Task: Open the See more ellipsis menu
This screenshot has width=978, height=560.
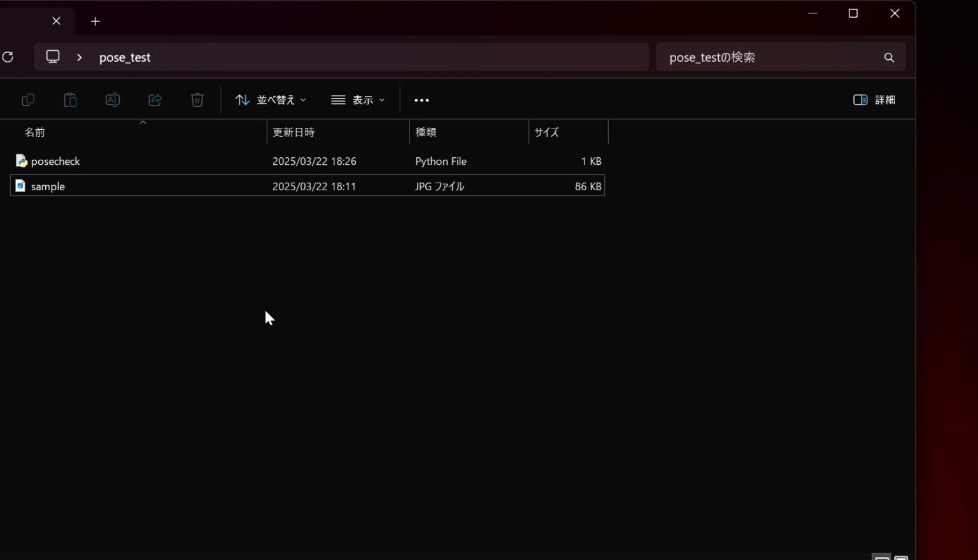Action: [422, 100]
